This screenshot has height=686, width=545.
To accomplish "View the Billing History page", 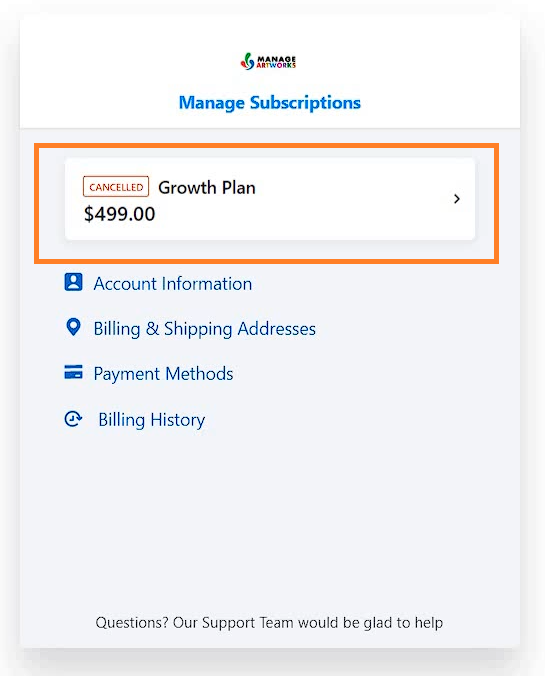I will click(152, 420).
